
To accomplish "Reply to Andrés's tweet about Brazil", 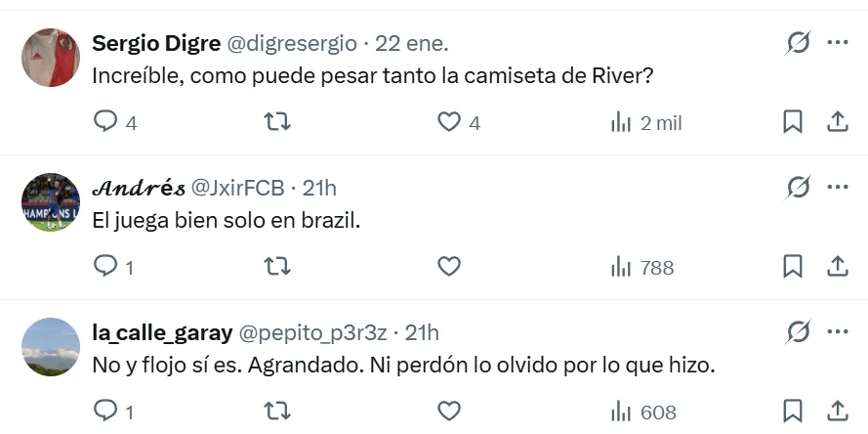I will coord(105,267).
